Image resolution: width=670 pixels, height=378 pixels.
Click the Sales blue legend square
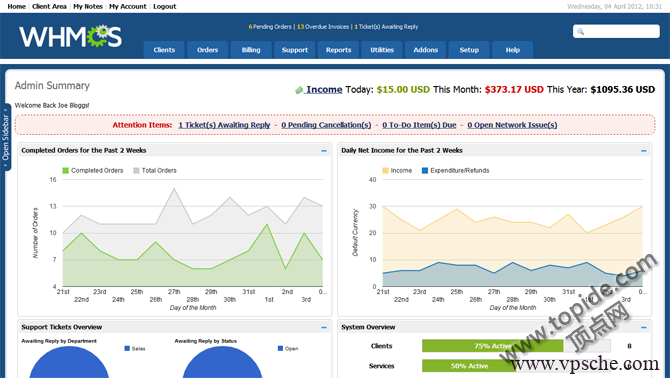coord(127,349)
